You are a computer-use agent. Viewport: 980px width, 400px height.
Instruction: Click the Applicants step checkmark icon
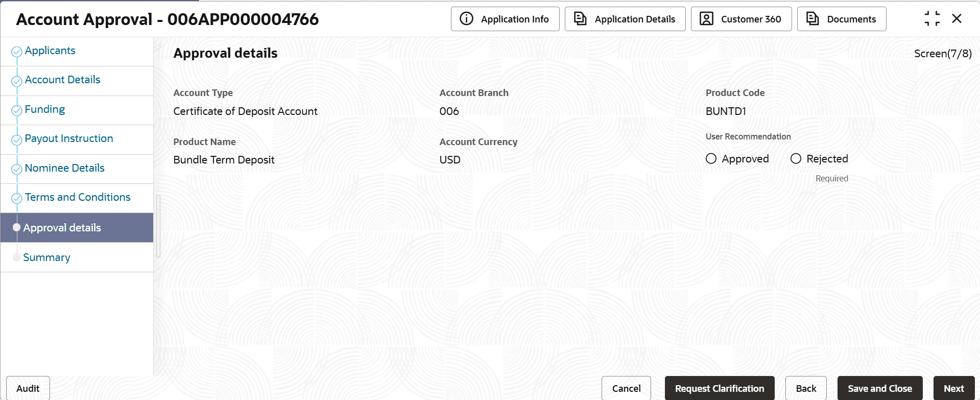[17, 51]
